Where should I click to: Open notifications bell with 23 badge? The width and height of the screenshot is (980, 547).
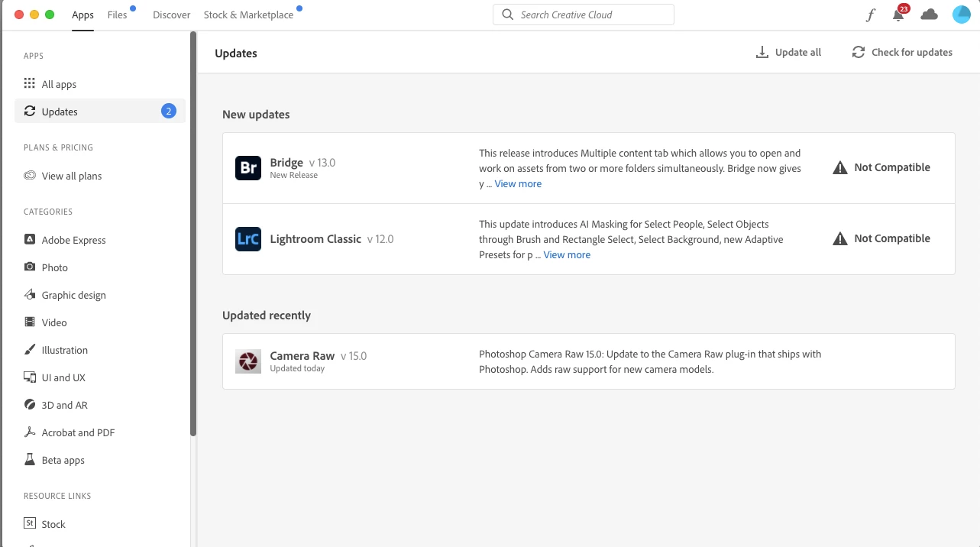click(899, 15)
